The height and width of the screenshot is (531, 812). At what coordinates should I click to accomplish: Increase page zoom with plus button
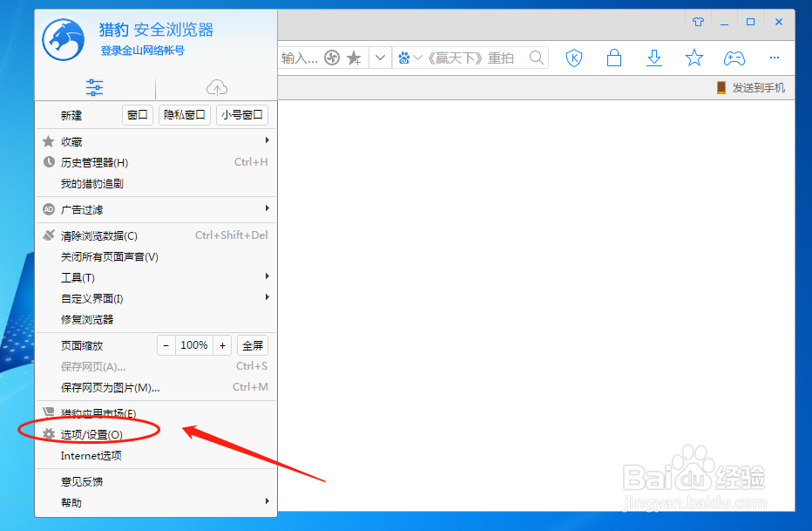[222, 345]
